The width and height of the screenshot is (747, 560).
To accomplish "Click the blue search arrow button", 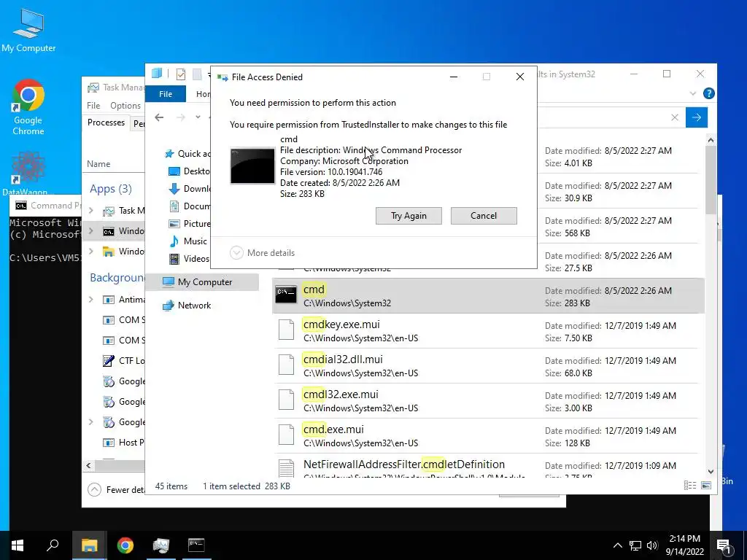I will [x=697, y=117].
